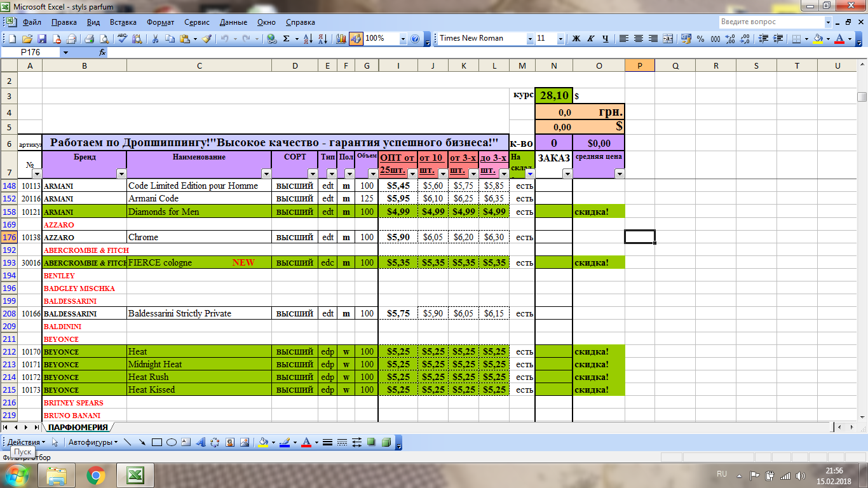
Task: Apply AutoSum with the sigma icon
Action: pos(287,39)
